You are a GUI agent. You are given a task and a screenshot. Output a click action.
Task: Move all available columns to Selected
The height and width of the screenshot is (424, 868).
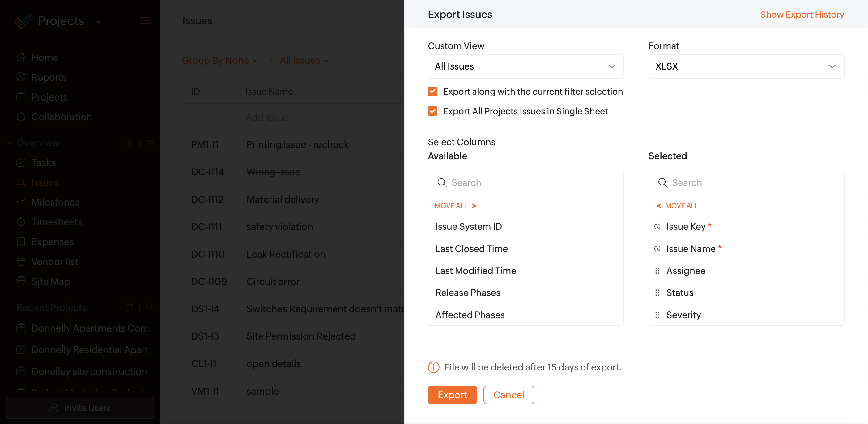click(456, 206)
